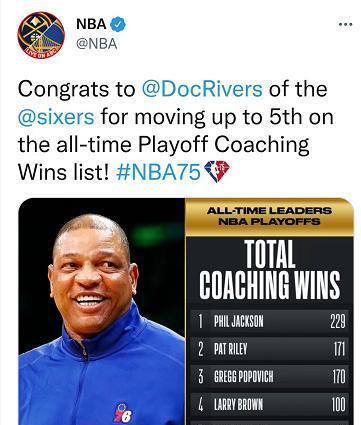Open the #NBA75 hashtag

(158, 172)
